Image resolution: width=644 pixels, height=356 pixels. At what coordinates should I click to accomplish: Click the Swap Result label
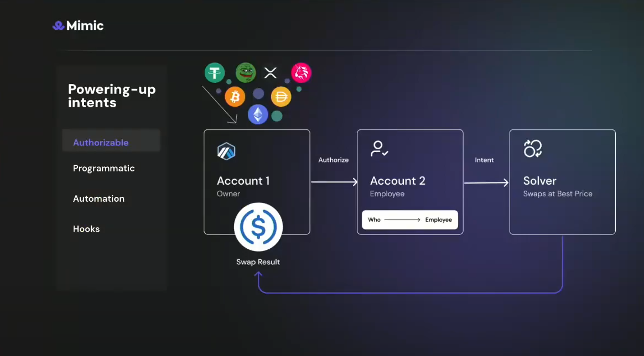tap(258, 262)
